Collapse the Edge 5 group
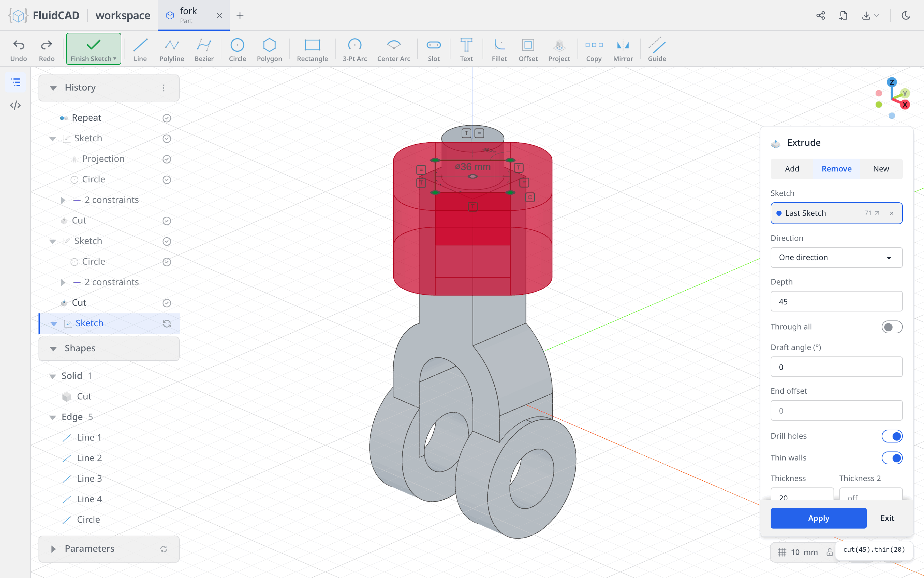The image size is (924, 578). click(x=53, y=417)
